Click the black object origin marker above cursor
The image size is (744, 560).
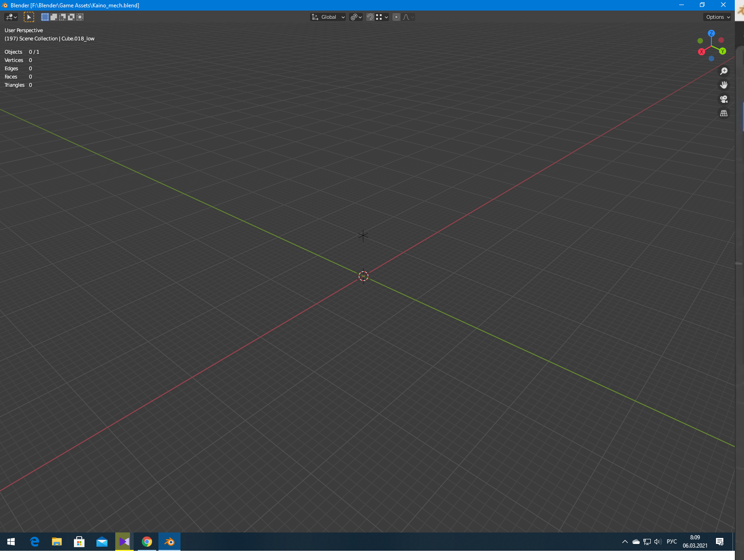[363, 235]
